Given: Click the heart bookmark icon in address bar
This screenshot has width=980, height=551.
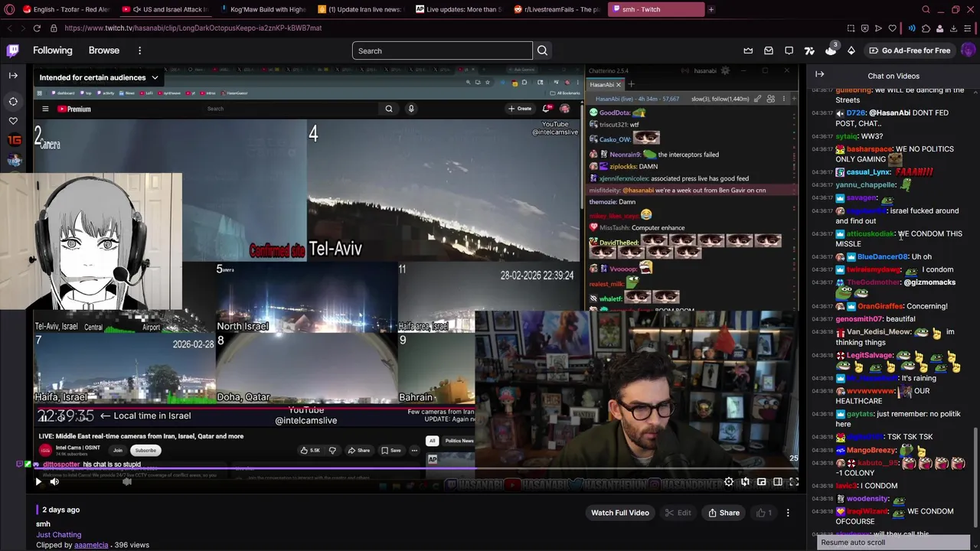Looking at the screenshot, I should coord(893,28).
